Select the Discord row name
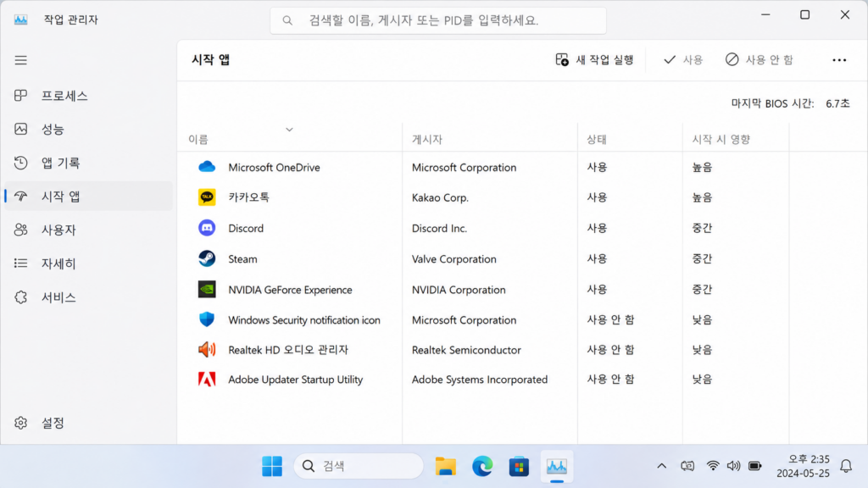 pyautogui.click(x=246, y=228)
